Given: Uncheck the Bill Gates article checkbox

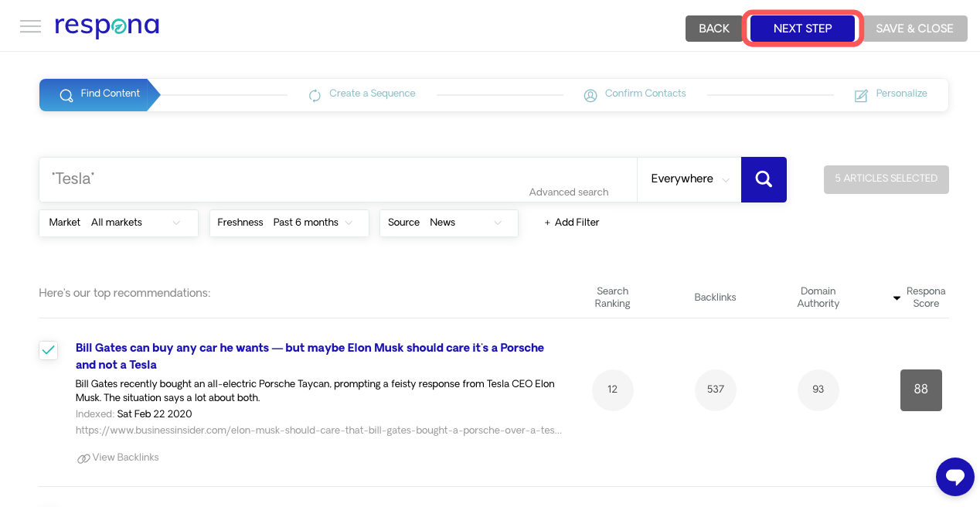Looking at the screenshot, I should point(49,350).
